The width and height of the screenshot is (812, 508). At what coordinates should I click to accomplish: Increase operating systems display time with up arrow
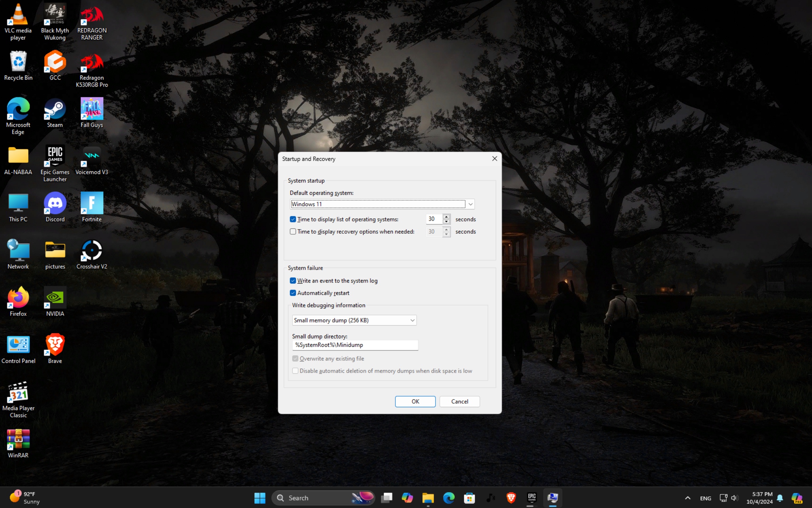coord(446,217)
